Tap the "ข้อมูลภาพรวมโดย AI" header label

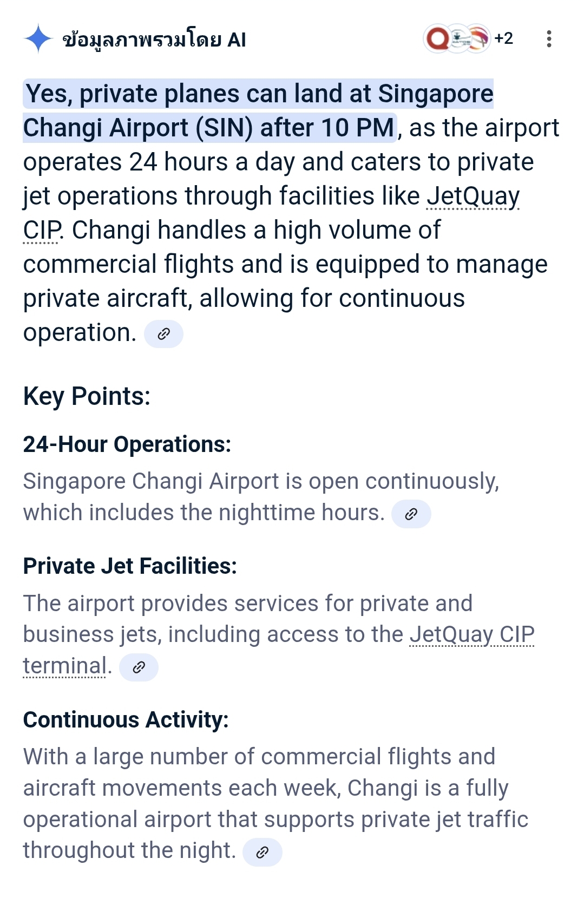pyautogui.click(x=154, y=40)
